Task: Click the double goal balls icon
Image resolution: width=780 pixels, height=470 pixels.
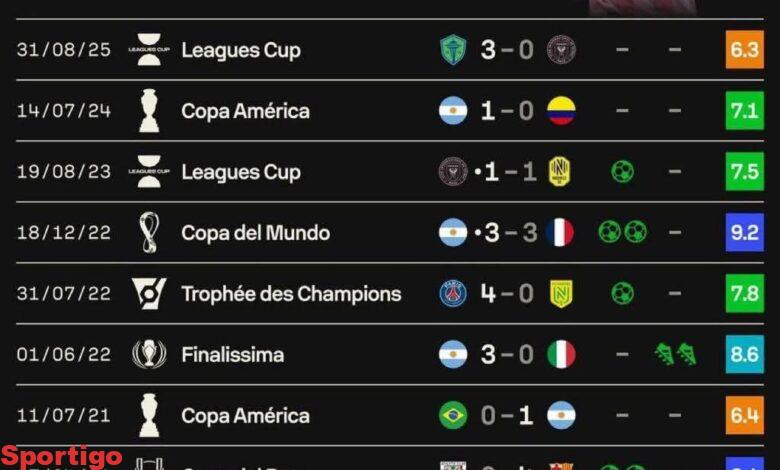Action: point(622,232)
